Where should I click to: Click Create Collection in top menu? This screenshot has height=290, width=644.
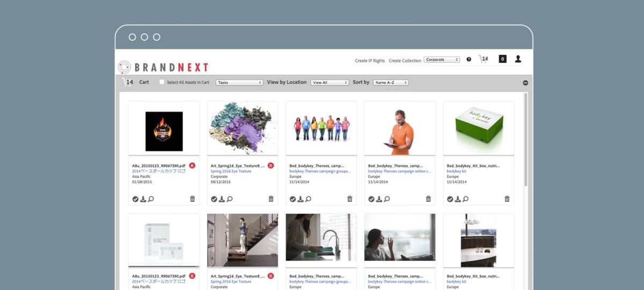pyautogui.click(x=405, y=61)
